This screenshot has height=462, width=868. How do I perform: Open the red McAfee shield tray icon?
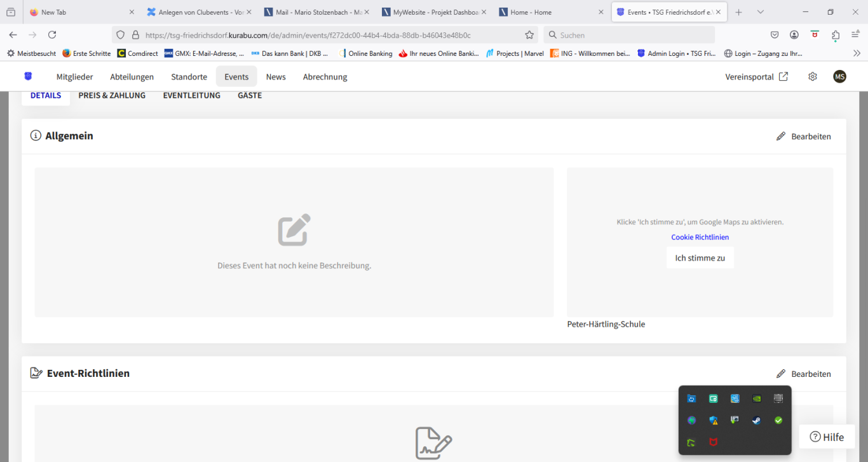point(714,442)
